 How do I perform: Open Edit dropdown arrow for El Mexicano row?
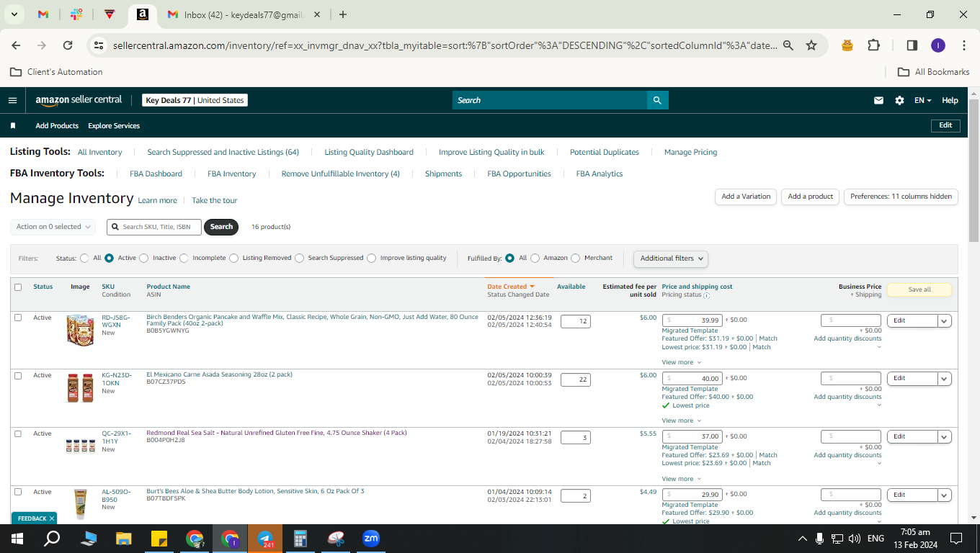(945, 378)
